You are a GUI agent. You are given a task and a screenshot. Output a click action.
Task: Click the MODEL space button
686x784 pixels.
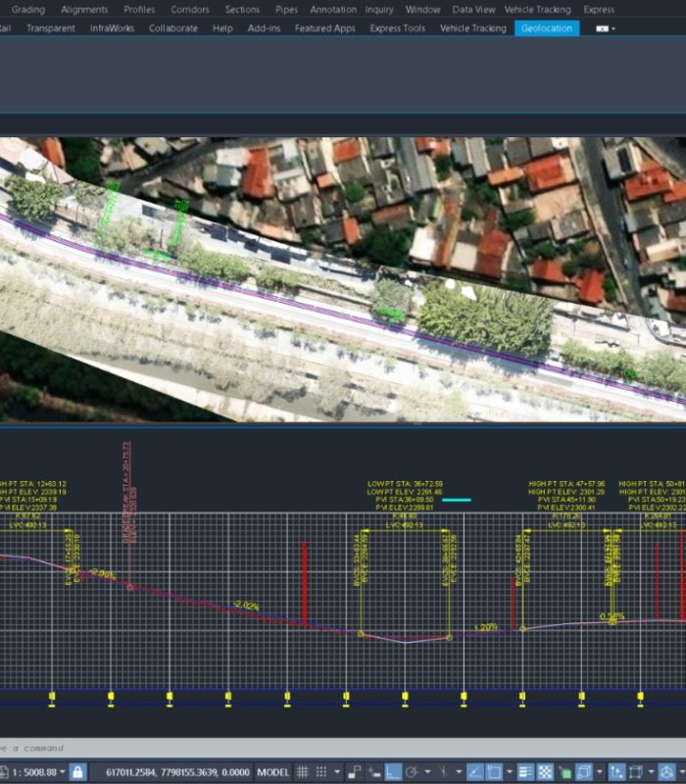[x=272, y=772]
